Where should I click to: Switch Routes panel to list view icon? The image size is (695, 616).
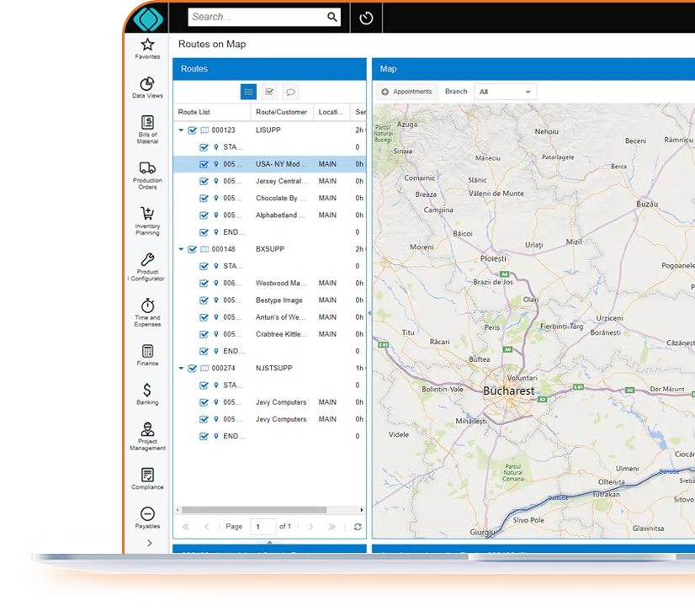point(248,92)
